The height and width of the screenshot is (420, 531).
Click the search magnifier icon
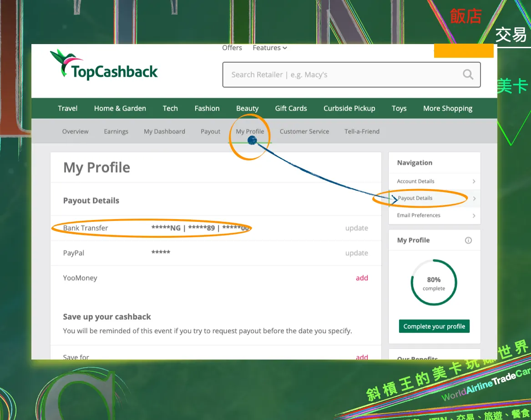[468, 75]
